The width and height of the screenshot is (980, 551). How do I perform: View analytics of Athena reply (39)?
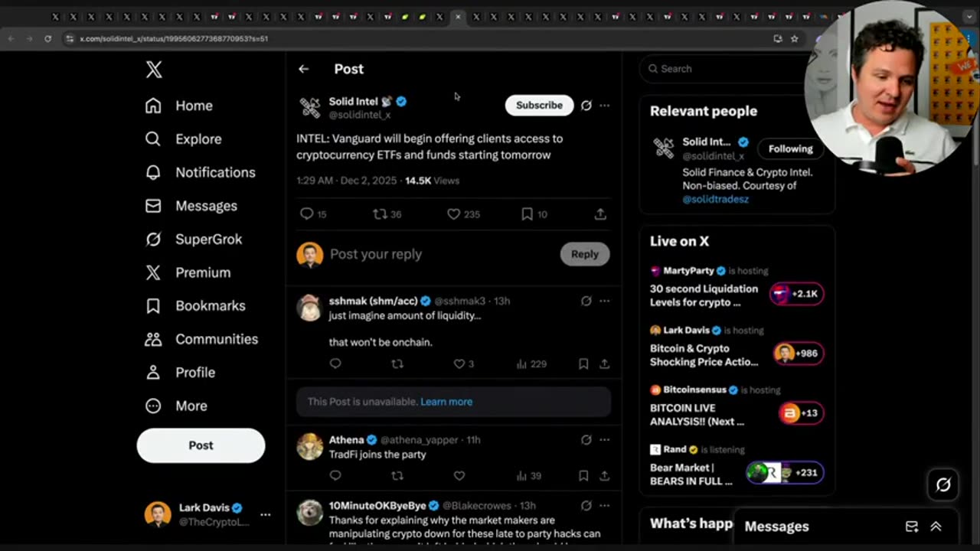click(x=529, y=476)
